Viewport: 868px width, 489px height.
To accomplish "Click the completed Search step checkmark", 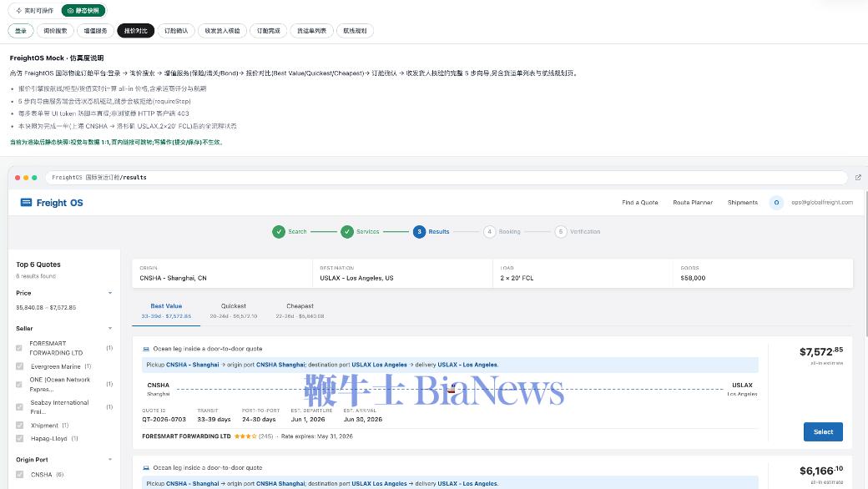I will (279, 232).
